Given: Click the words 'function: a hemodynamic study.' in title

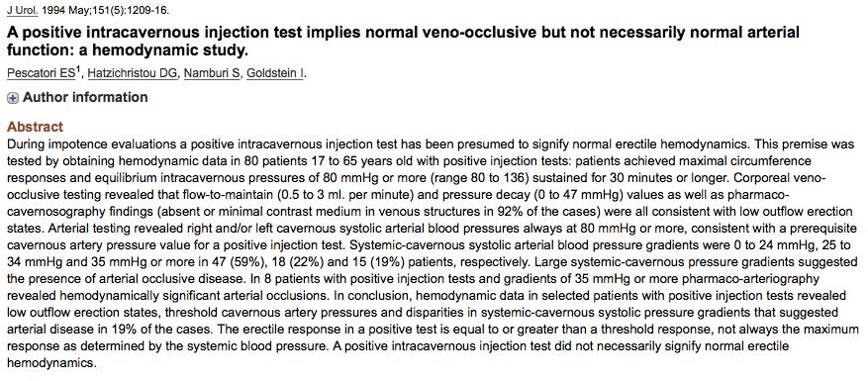Looking at the screenshot, I should (128, 50).
